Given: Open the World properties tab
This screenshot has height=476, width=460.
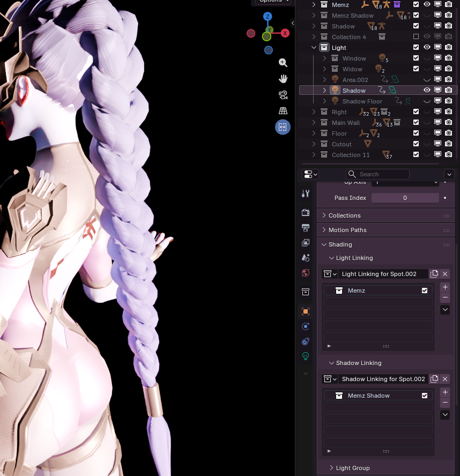Looking at the screenshot, I should coord(306,273).
